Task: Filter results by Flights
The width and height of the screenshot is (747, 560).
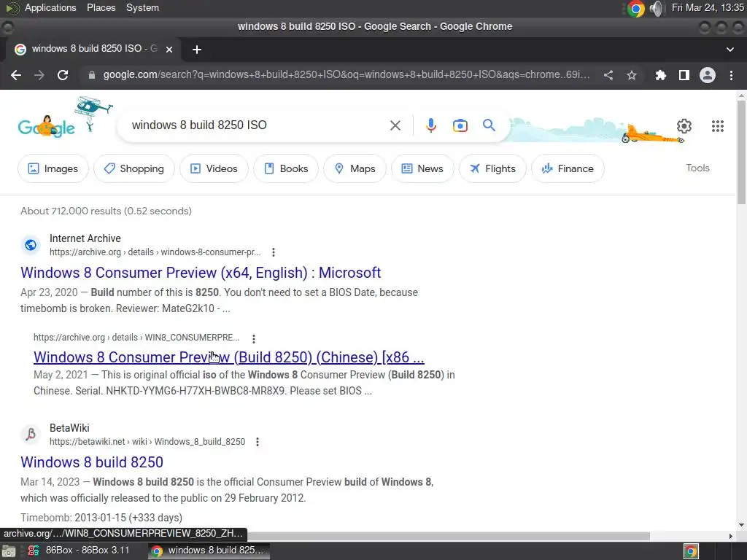Action: (x=492, y=168)
